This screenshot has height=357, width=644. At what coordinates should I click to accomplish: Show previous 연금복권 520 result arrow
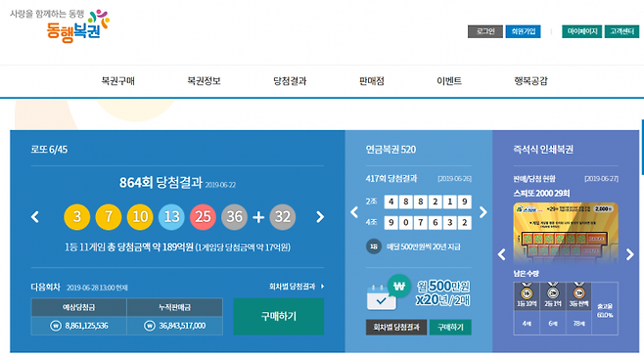354,212
